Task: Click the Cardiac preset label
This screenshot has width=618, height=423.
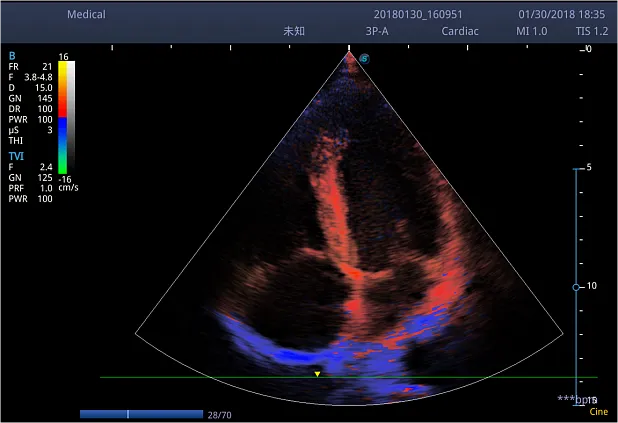Action: pyautogui.click(x=460, y=31)
